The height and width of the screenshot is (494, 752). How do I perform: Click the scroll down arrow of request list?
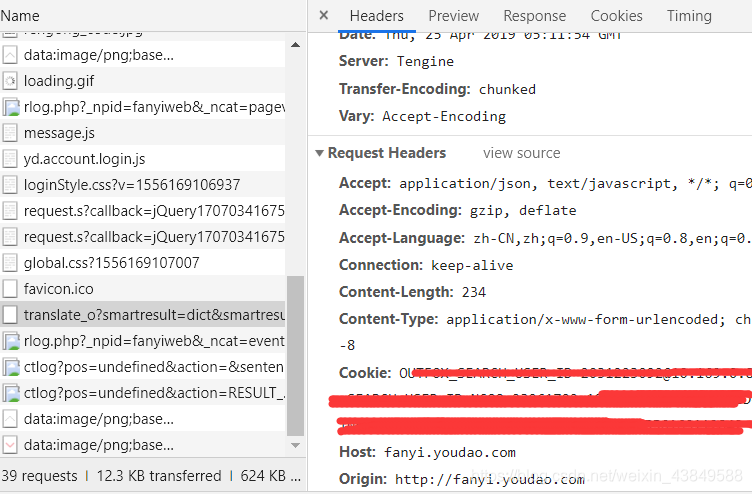tap(295, 445)
